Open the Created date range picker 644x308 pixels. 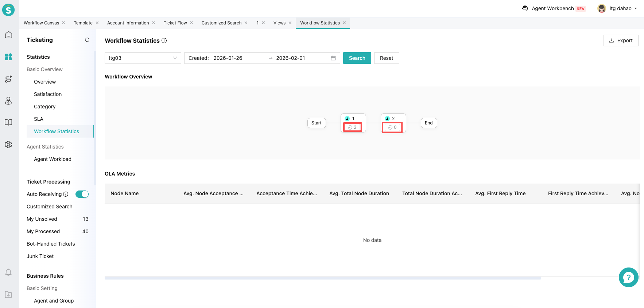[262, 58]
